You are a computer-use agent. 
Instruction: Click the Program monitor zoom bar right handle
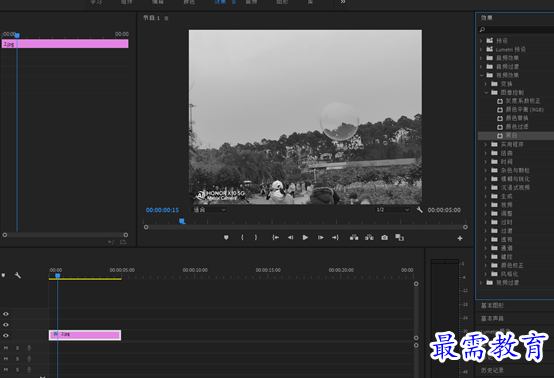(465, 227)
